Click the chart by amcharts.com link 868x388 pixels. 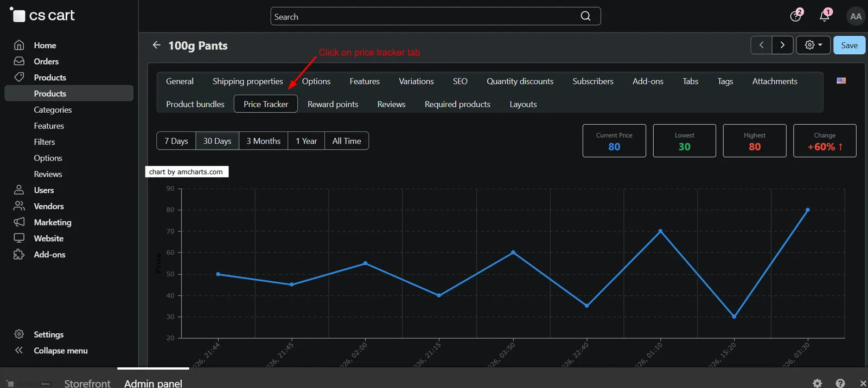point(186,172)
